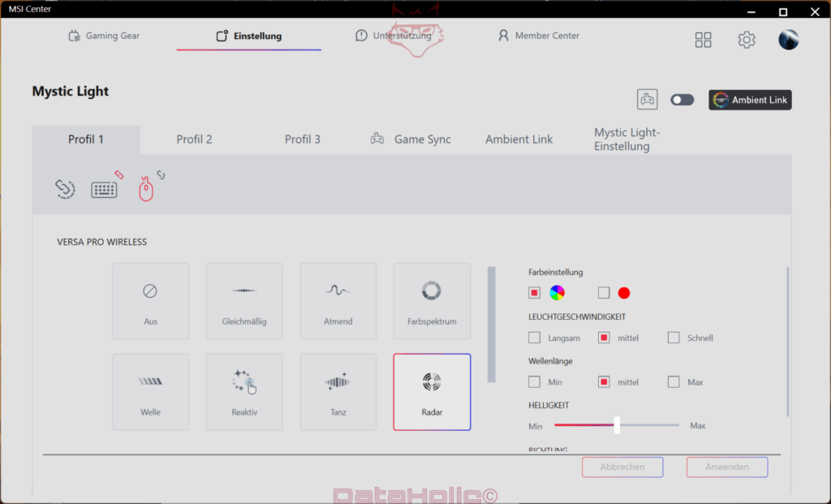
Task: Click the settings panel scrollbar
Action: point(788,342)
